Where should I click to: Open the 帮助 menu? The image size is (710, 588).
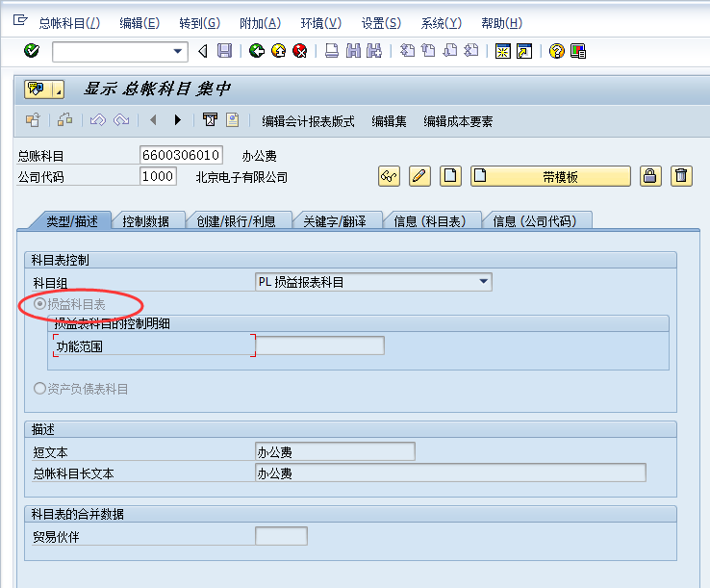pyautogui.click(x=501, y=23)
